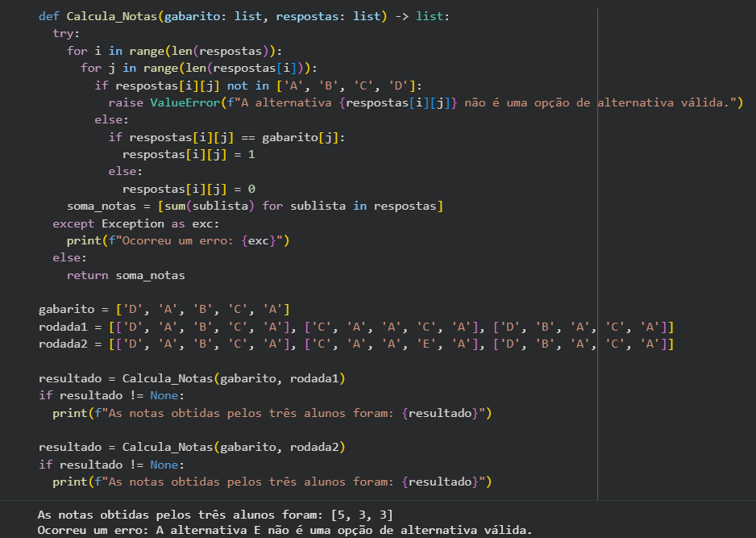
Task: Select the 'for j in range(len(respostas[i])):' line
Action: 199,68
